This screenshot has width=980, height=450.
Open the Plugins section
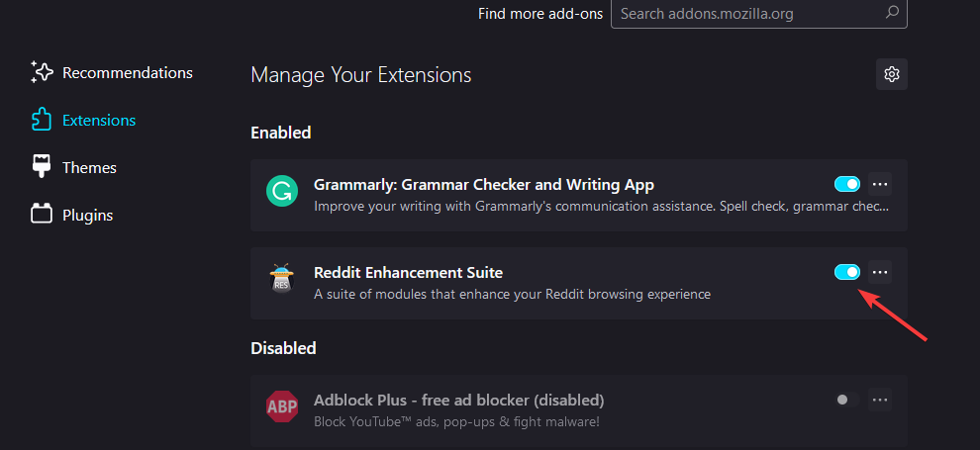87,215
